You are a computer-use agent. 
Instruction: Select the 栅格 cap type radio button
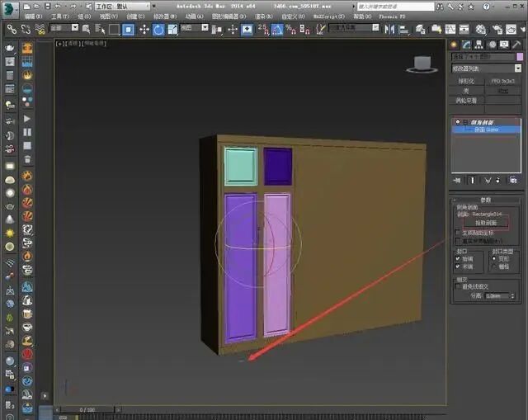click(x=493, y=267)
